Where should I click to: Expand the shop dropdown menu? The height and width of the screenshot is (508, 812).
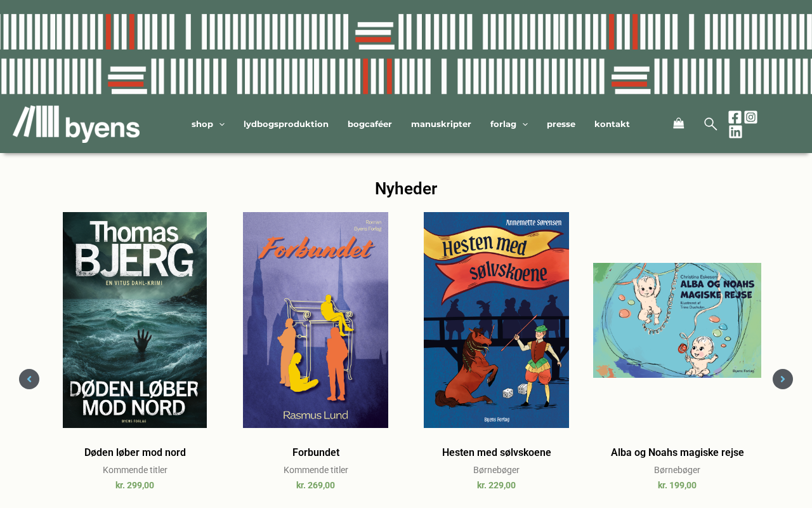pyautogui.click(x=208, y=124)
